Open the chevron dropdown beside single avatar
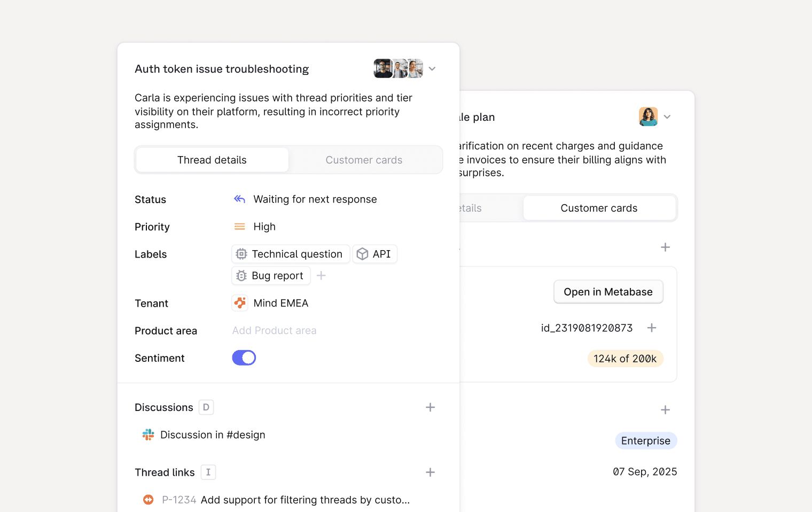812x512 pixels. coord(667,117)
